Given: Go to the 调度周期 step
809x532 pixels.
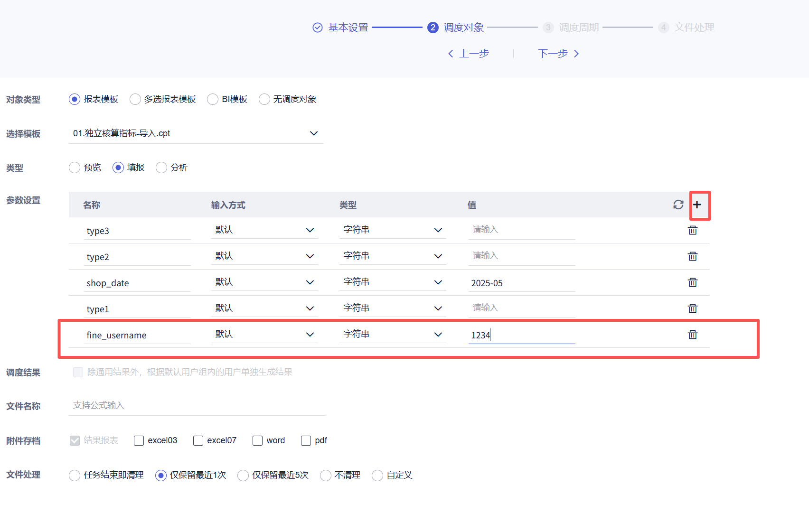Looking at the screenshot, I should [x=578, y=28].
